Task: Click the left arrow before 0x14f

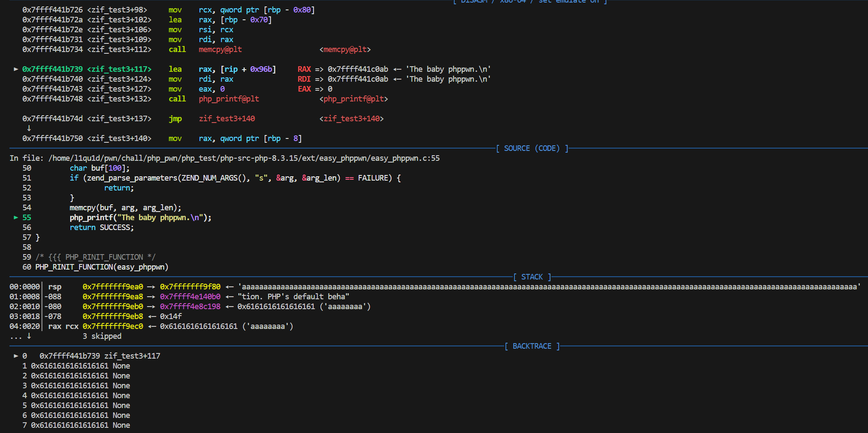Action: pyautogui.click(x=151, y=316)
